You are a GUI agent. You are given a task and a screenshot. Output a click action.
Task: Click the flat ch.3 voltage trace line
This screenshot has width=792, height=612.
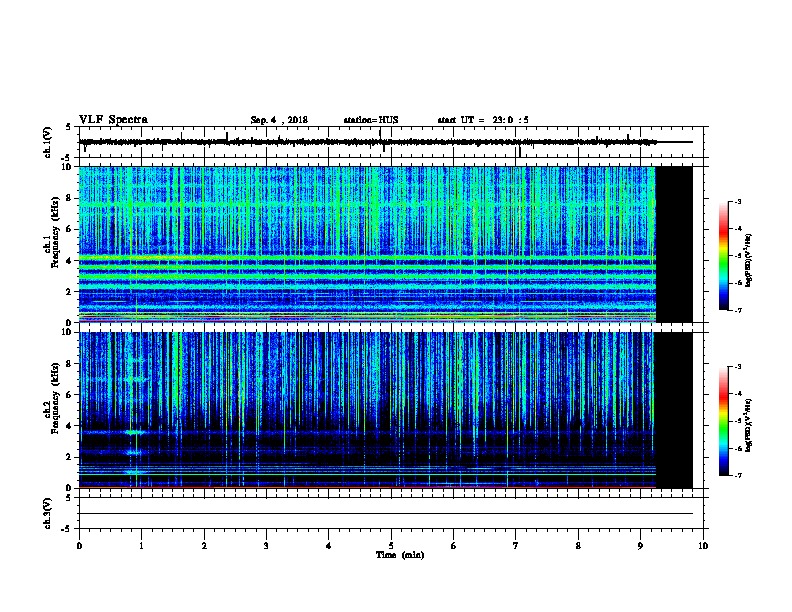coord(386,514)
